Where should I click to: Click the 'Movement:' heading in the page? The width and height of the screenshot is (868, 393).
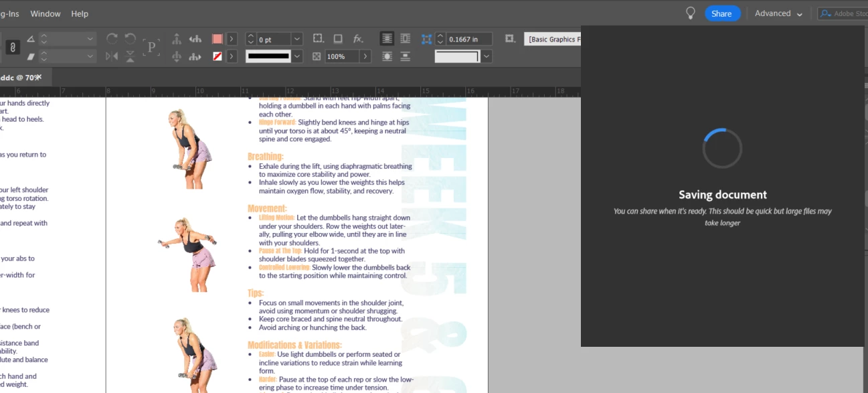(267, 208)
